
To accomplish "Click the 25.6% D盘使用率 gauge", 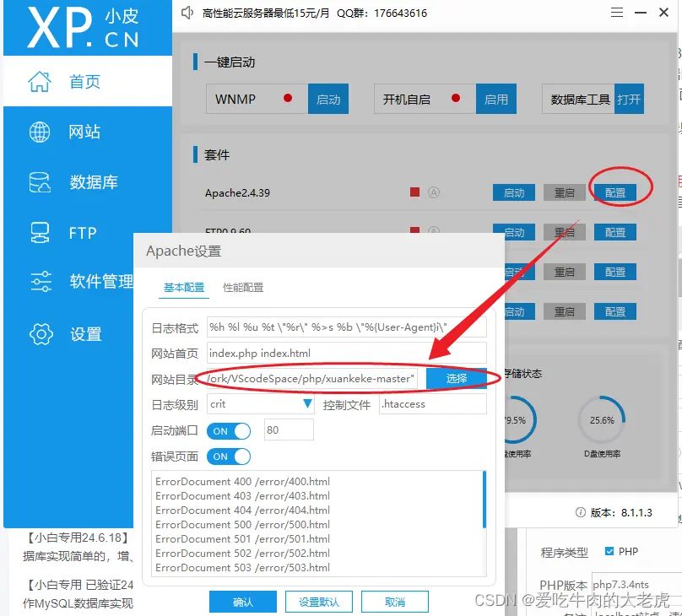I will [x=602, y=420].
